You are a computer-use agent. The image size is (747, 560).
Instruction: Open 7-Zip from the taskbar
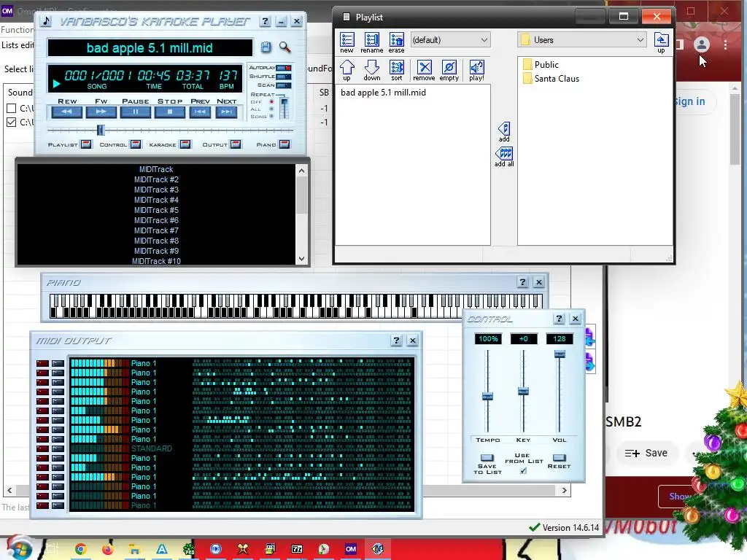[x=297, y=549]
